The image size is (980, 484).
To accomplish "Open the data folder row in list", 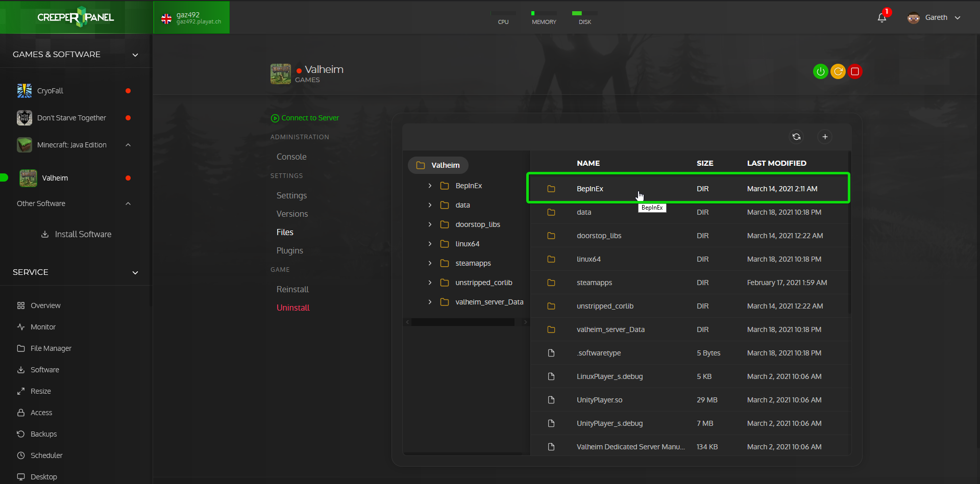I will [x=690, y=212].
